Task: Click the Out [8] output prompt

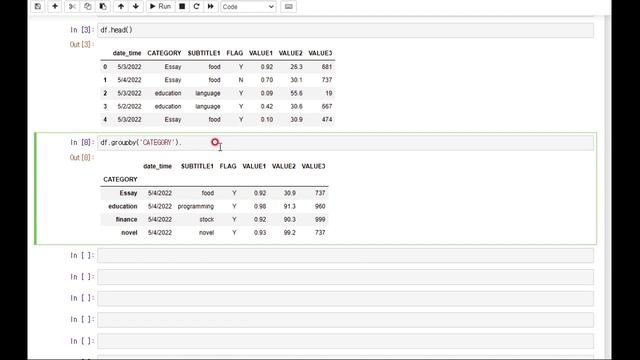Action: coord(82,158)
